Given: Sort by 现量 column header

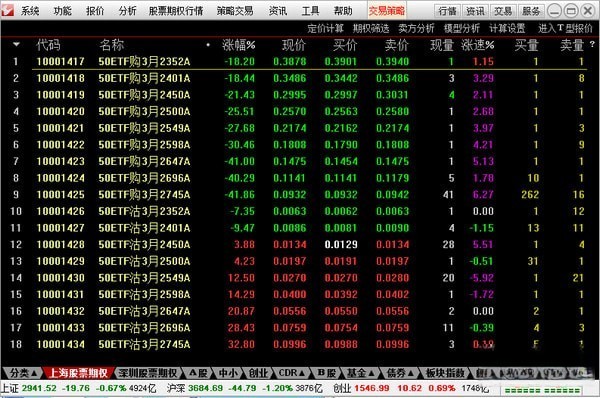Looking at the screenshot, I should click(442, 45).
